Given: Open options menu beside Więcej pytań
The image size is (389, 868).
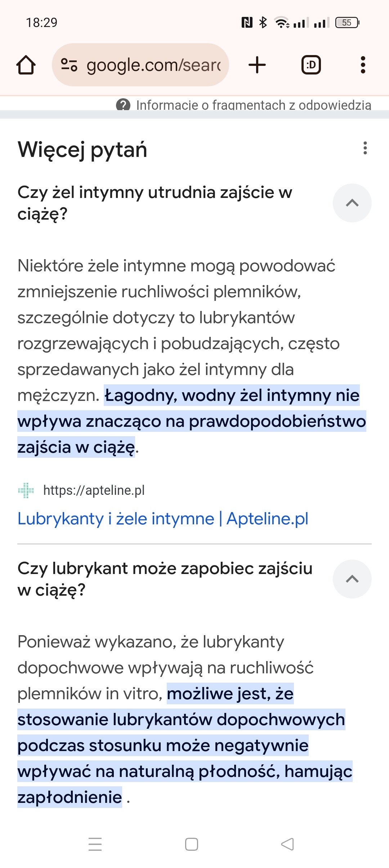Looking at the screenshot, I should click(x=365, y=148).
